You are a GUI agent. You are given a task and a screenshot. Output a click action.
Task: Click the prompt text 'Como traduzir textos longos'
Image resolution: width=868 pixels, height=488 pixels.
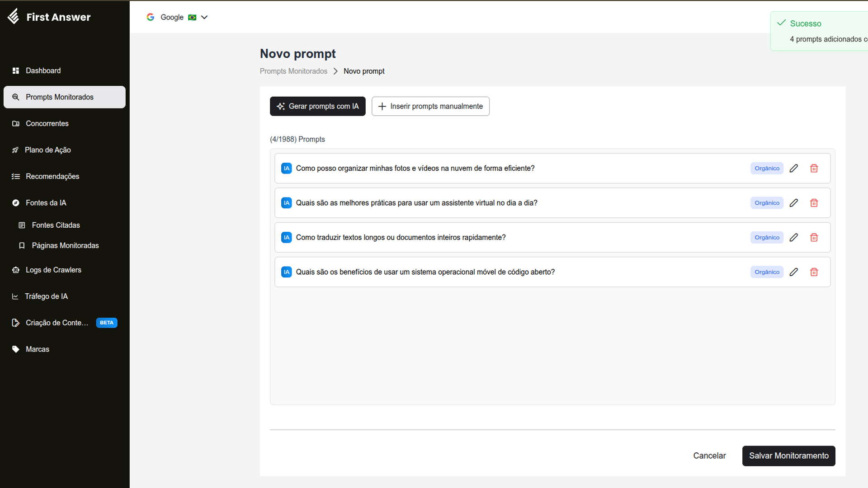click(x=401, y=238)
